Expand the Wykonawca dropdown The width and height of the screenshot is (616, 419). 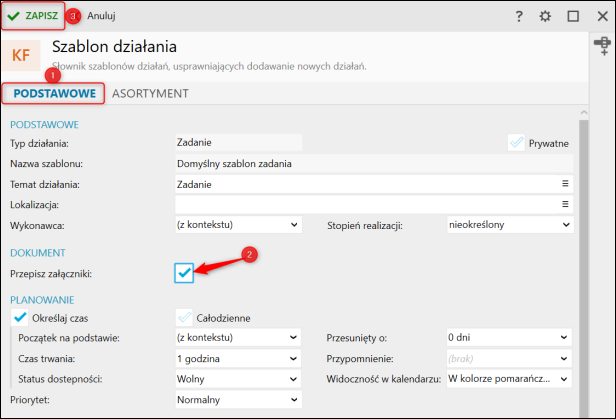point(237,225)
